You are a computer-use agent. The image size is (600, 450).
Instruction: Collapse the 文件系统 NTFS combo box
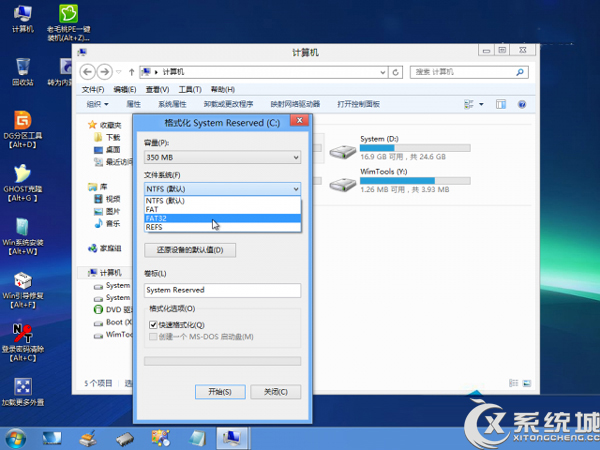pyautogui.click(x=222, y=189)
